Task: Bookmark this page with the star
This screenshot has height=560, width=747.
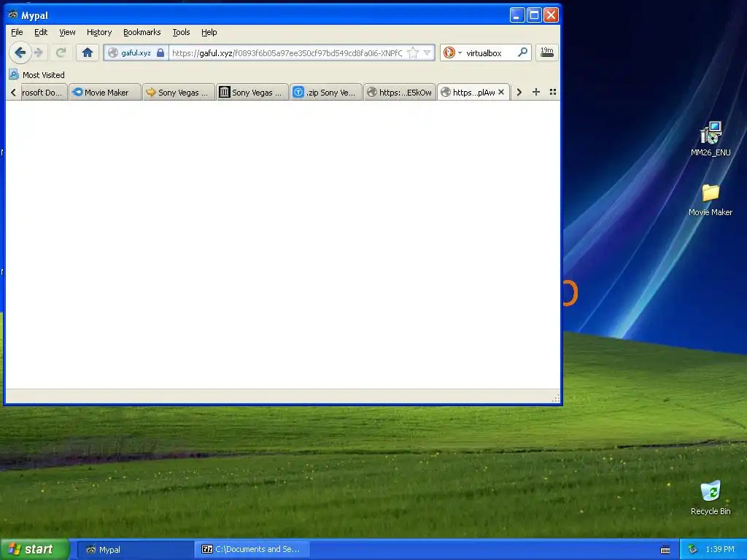Action: coord(413,52)
